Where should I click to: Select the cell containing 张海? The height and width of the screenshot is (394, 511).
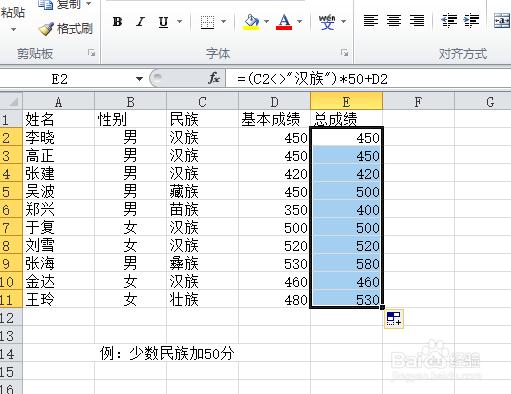58,263
